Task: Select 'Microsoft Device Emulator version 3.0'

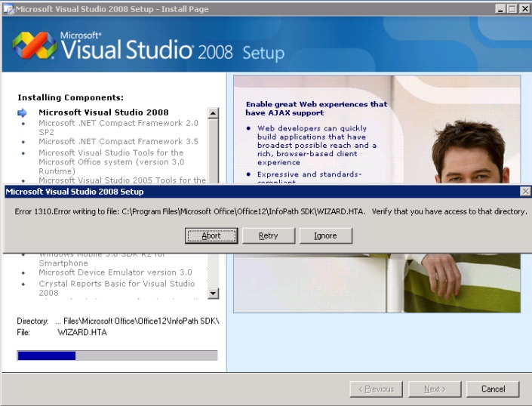Action: (115, 272)
